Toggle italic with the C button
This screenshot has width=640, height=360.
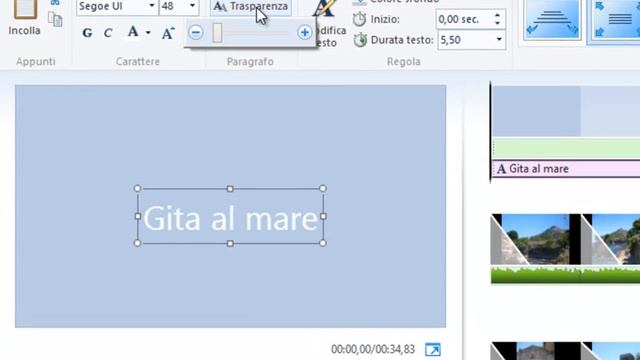[x=108, y=33]
